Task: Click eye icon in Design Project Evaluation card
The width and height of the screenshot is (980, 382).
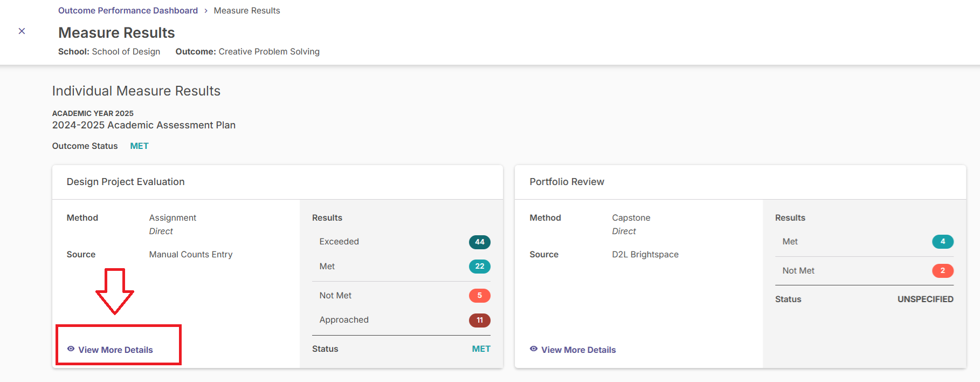Action: click(71, 349)
